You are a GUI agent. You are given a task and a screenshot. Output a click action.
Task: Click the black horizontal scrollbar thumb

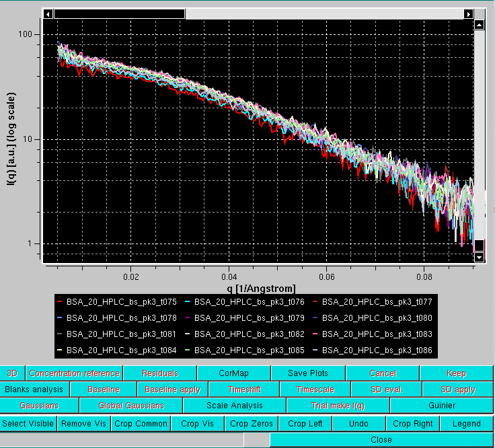[119, 14]
